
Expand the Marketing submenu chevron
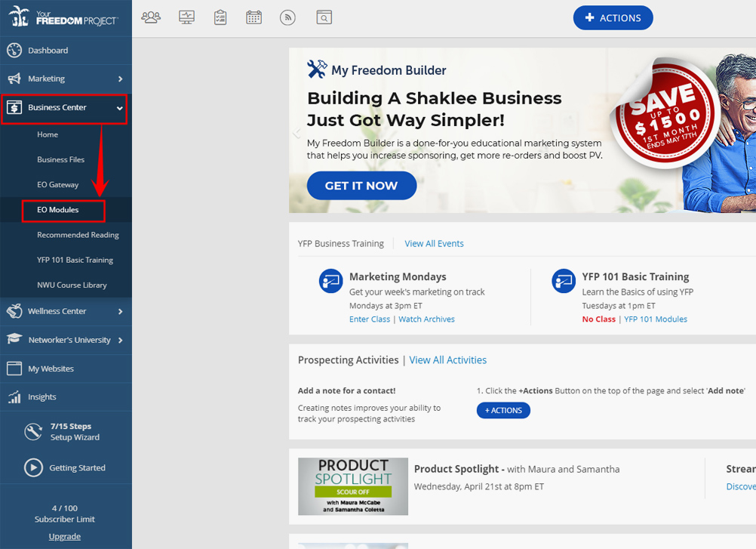click(121, 79)
